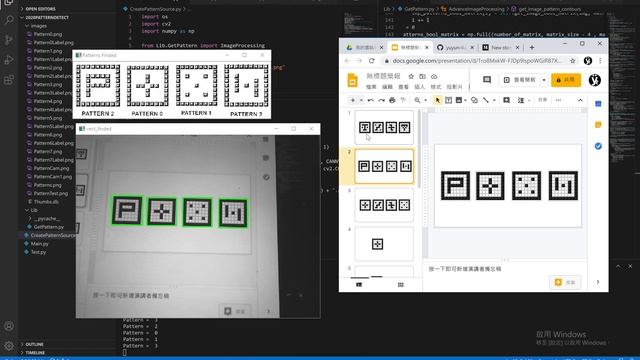Image resolution: width=640 pixels, height=360 pixels.
Task: Open Source Control in the activity bar
Action: tap(9, 40)
